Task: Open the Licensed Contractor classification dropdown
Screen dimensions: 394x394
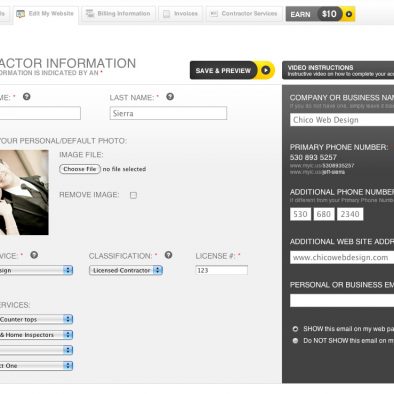Action: click(x=126, y=270)
